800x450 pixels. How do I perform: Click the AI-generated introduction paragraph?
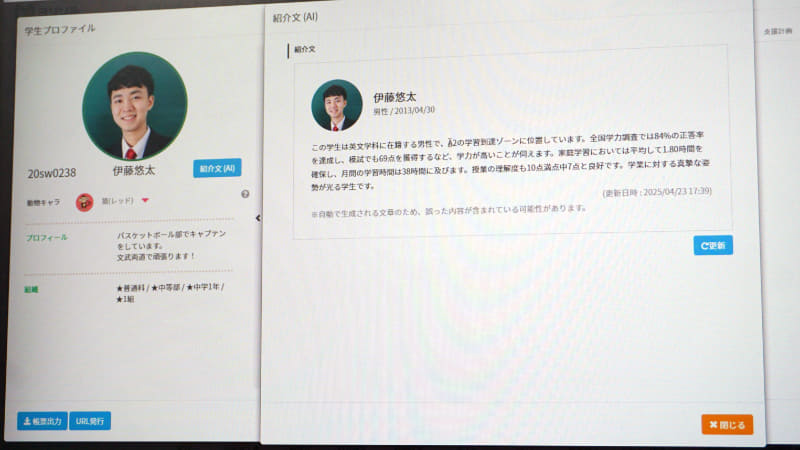click(x=510, y=160)
